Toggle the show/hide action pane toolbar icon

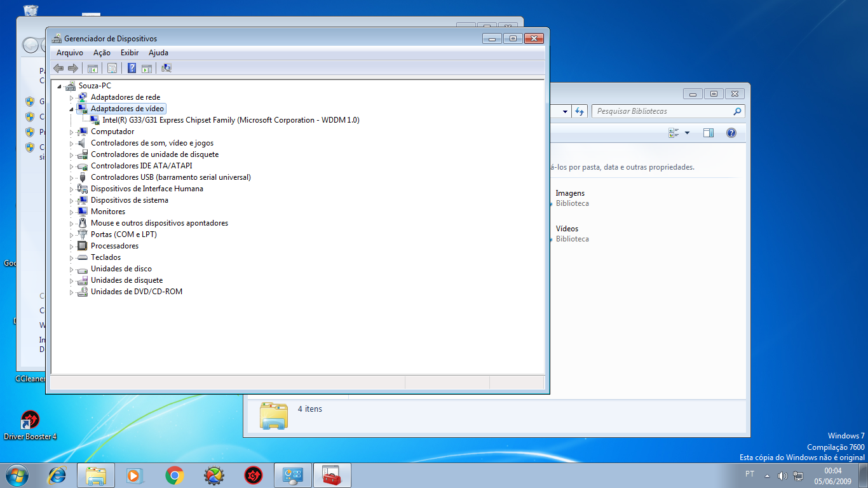pos(147,68)
